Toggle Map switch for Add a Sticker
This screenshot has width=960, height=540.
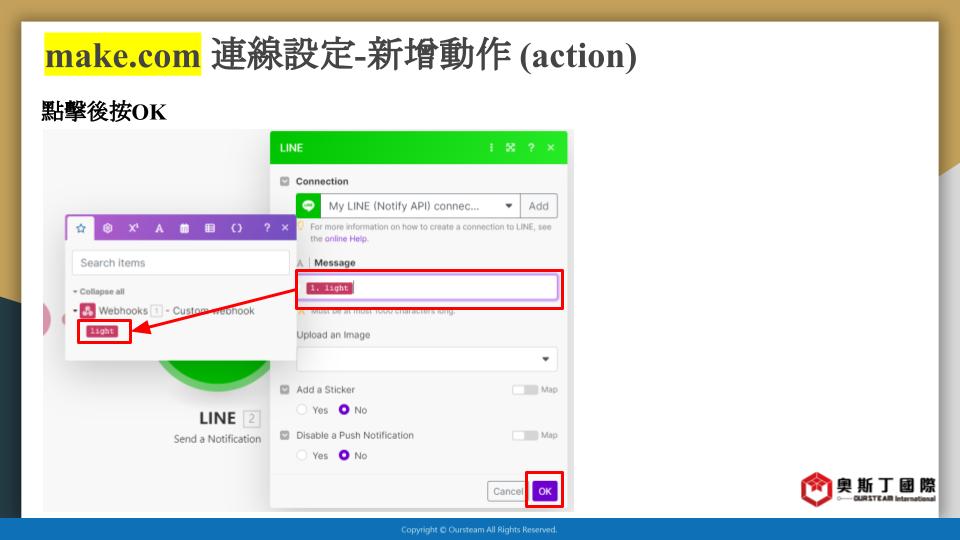pos(525,389)
